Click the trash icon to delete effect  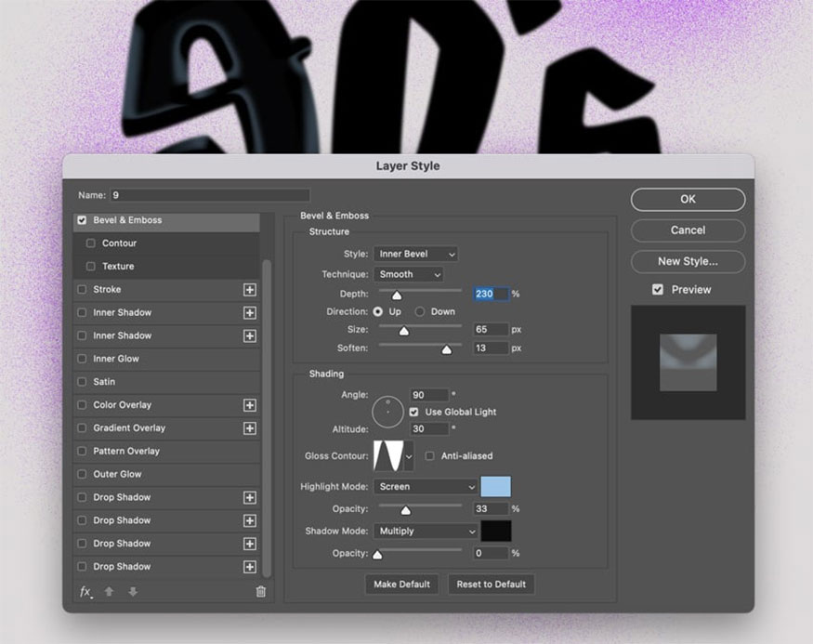[260, 592]
